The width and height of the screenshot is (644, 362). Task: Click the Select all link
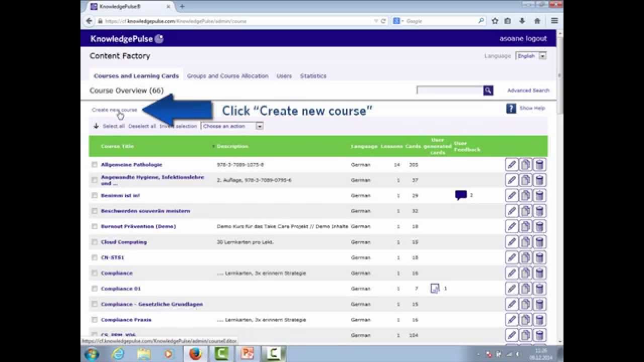pyautogui.click(x=113, y=126)
